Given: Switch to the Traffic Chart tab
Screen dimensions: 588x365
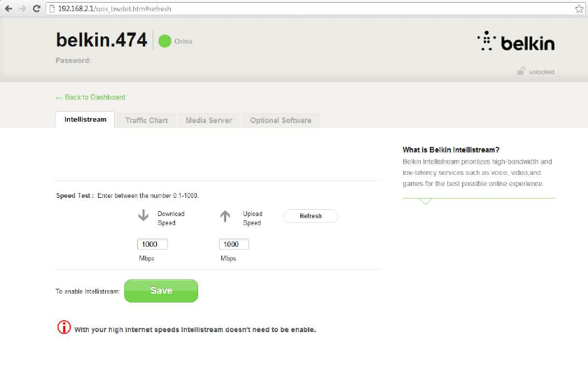Looking at the screenshot, I should tap(146, 120).
